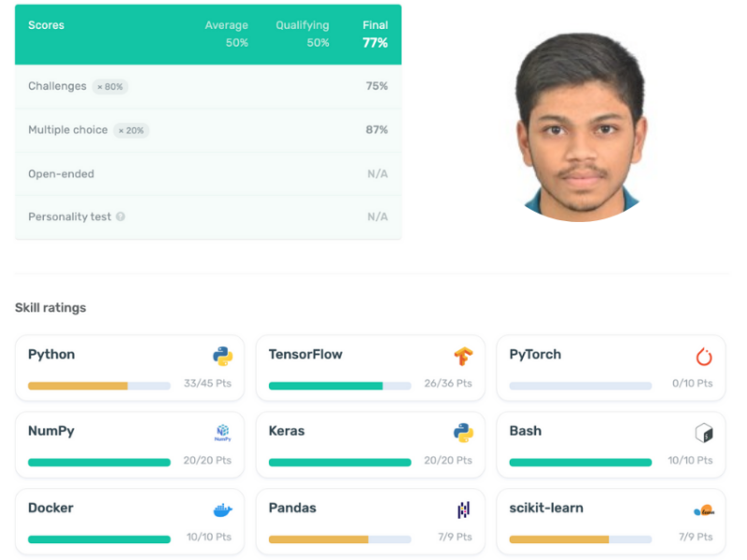This screenshot has height=560, width=747.
Task: Click the Docker skill progress bar
Action: pyautogui.click(x=99, y=539)
